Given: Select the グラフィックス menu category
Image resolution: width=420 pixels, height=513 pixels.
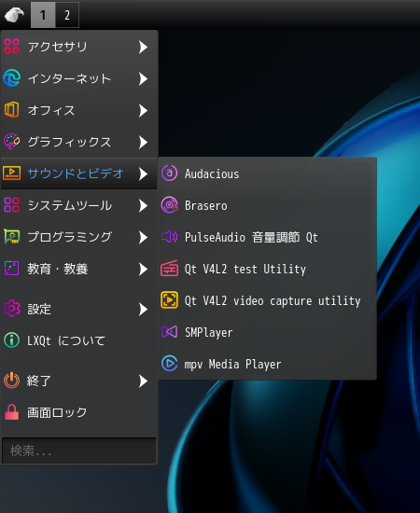Looking at the screenshot, I should (x=79, y=142).
